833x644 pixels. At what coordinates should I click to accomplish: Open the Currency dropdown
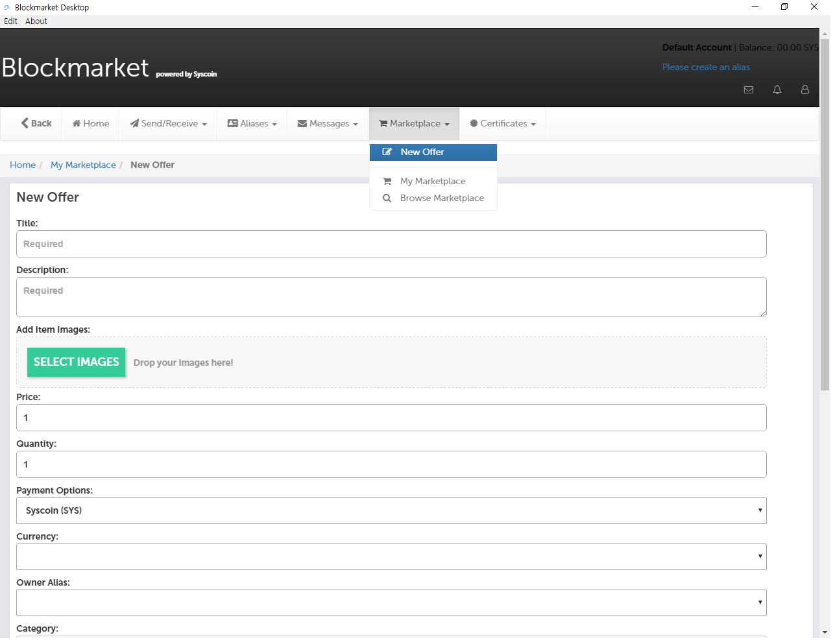point(391,556)
